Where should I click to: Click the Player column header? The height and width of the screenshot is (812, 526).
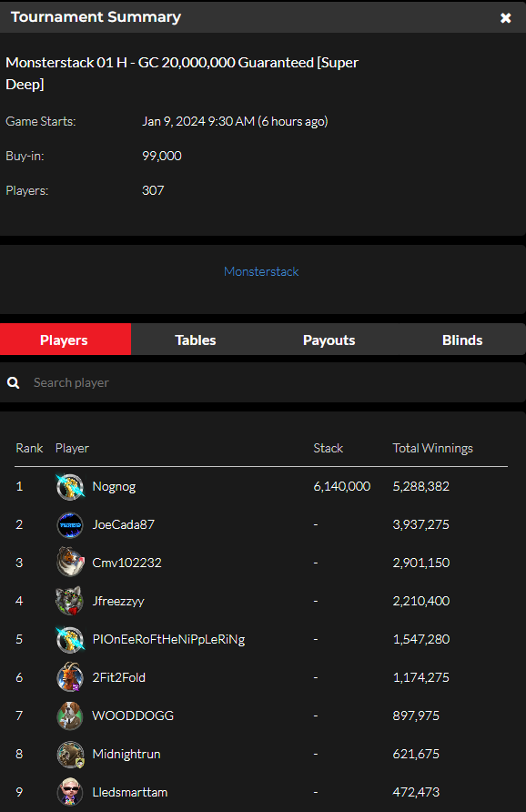point(72,448)
